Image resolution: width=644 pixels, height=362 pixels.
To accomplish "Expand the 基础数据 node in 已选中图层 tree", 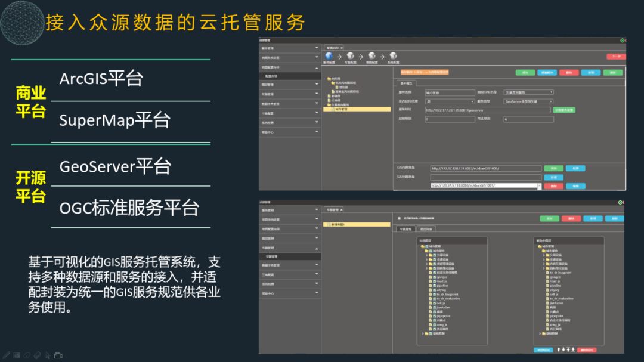I will coord(540,333).
